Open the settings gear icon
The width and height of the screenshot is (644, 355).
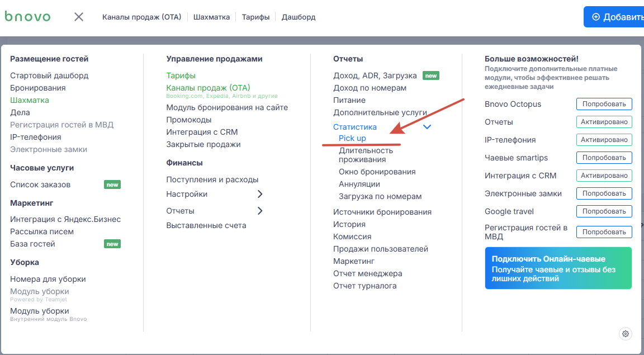626,334
